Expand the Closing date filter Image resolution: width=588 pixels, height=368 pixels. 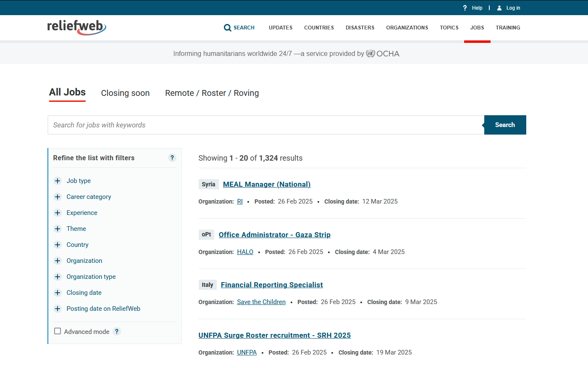point(78,293)
